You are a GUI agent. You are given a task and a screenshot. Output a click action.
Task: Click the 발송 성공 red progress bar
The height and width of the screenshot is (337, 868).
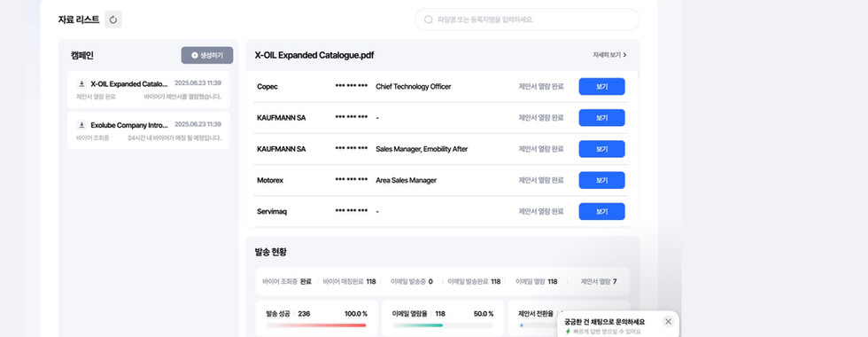(x=316, y=325)
